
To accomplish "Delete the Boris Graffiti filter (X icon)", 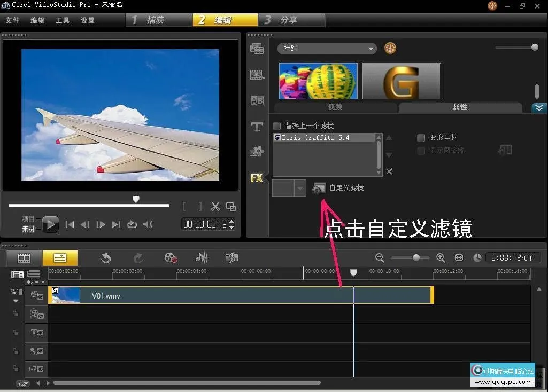I will point(389,171).
